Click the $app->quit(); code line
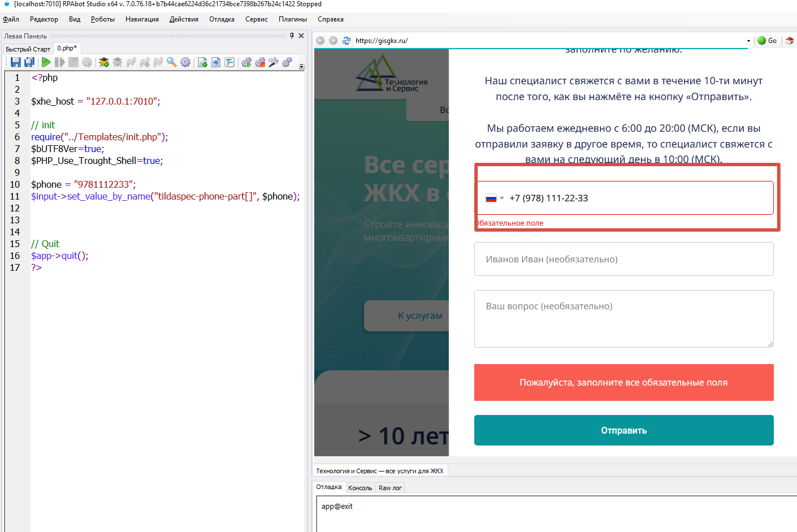This screenshot has height=532, width=797. pyautogui.click(x=60, y=256)
